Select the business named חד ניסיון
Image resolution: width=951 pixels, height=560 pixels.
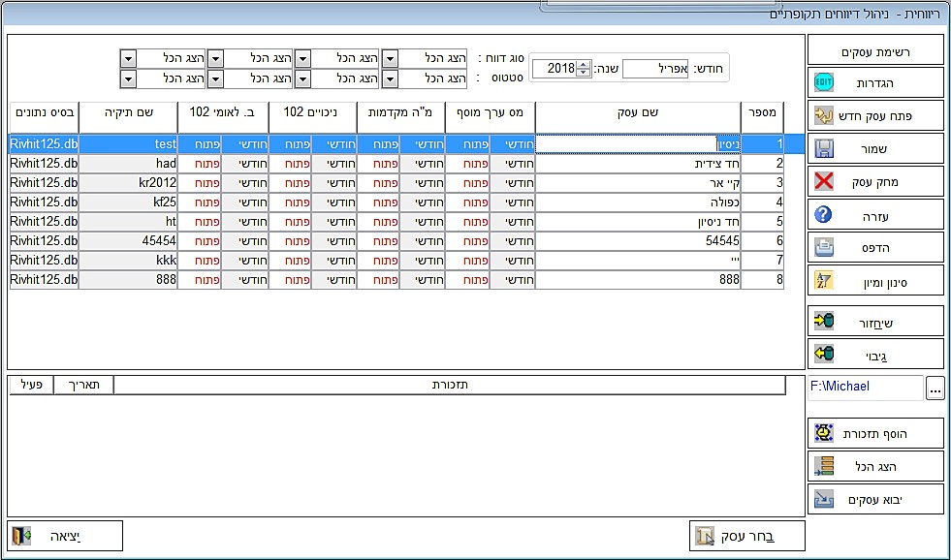point(638,222)
